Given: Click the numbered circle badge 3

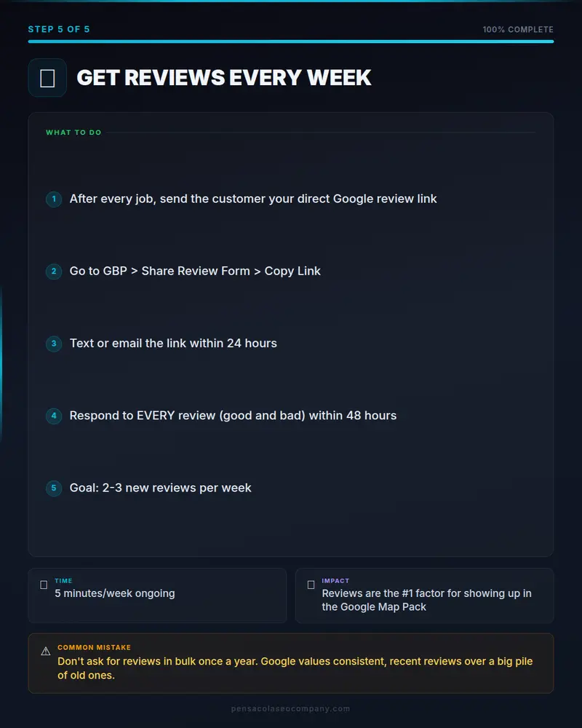Looking at the screenshot, I should click(x=54, y=344).
